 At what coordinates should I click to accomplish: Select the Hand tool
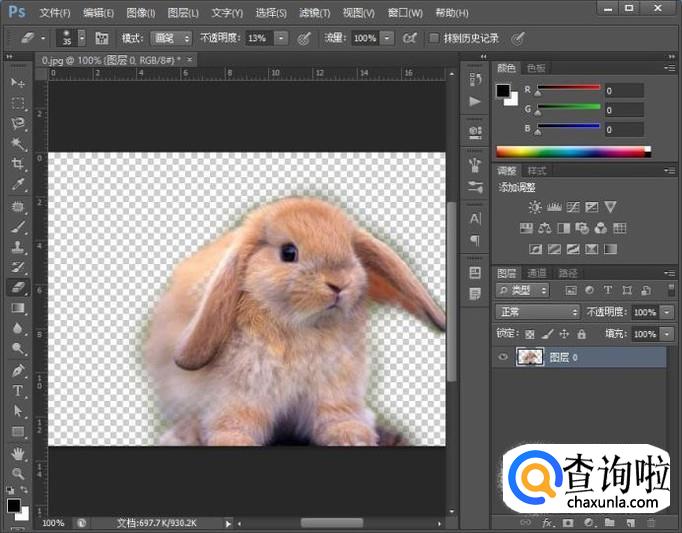click(x=18, y=453)
